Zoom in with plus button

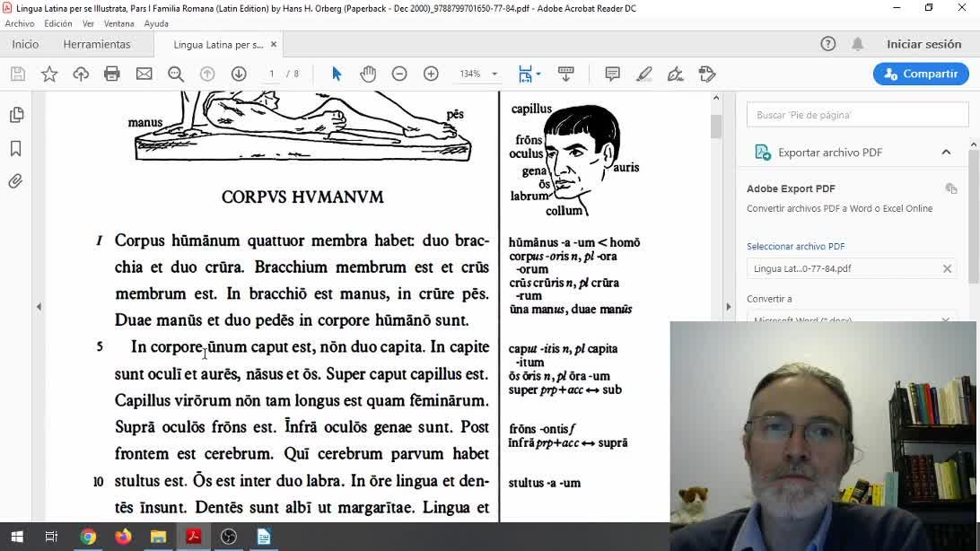[x=432, y=74]
